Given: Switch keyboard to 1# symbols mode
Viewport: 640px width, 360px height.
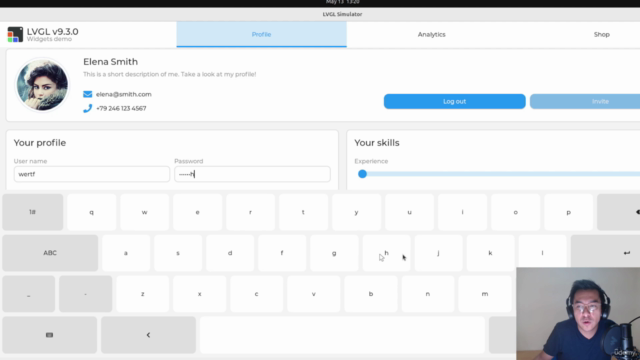Looking at the screenshot, I should [33, 212].
